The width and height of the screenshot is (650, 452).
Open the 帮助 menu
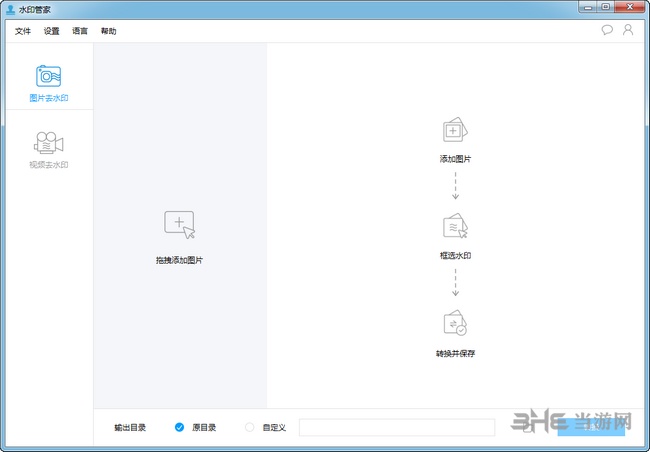point(109,31)
